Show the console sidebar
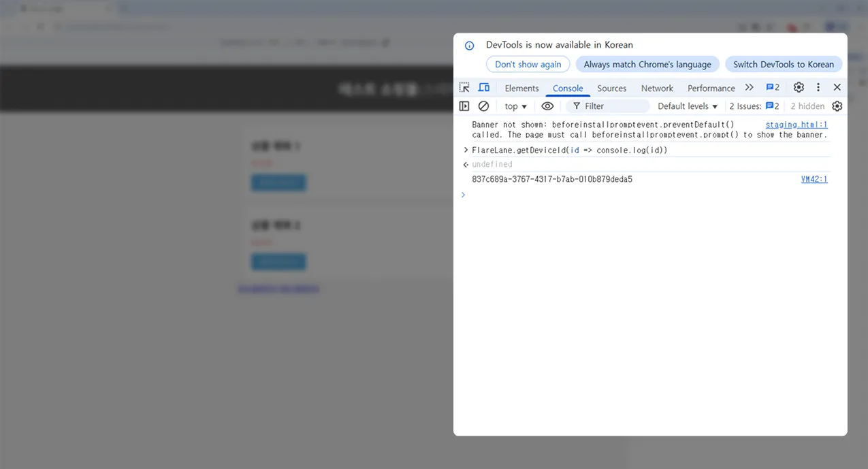Screen dimensions: 868x469 tap(464, 106)
